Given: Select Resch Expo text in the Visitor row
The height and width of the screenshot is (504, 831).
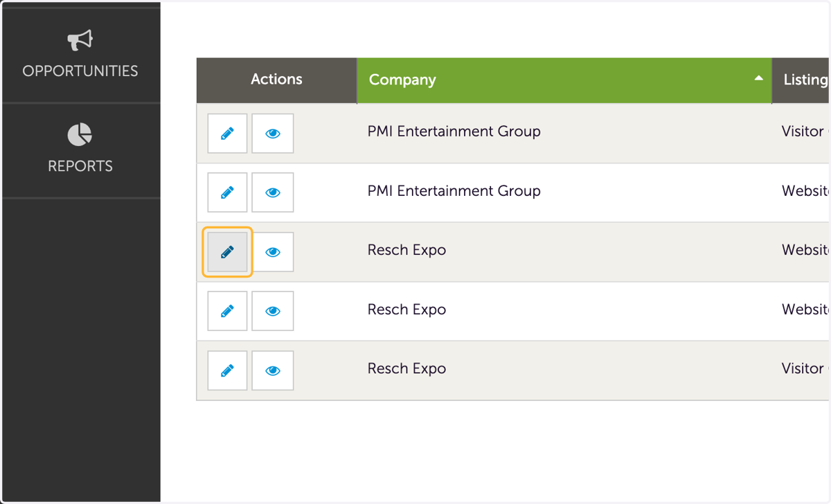Looking at the screenshot, I should coord(406,369).
